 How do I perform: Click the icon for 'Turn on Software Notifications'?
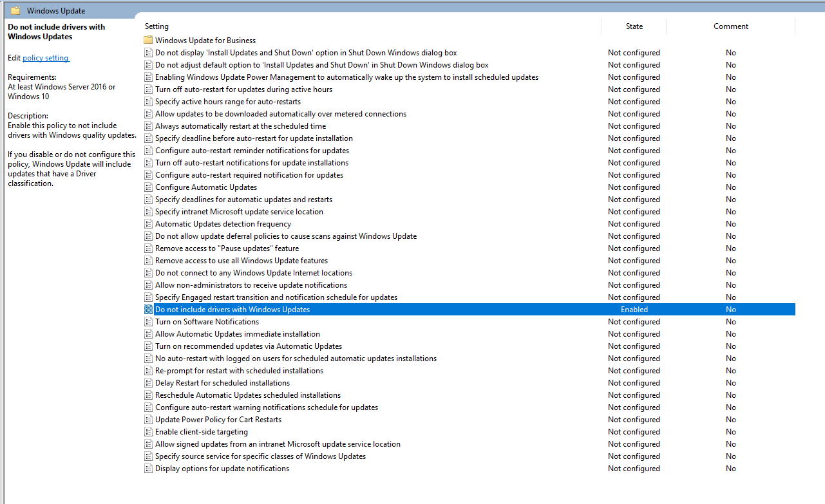[148, 322]
